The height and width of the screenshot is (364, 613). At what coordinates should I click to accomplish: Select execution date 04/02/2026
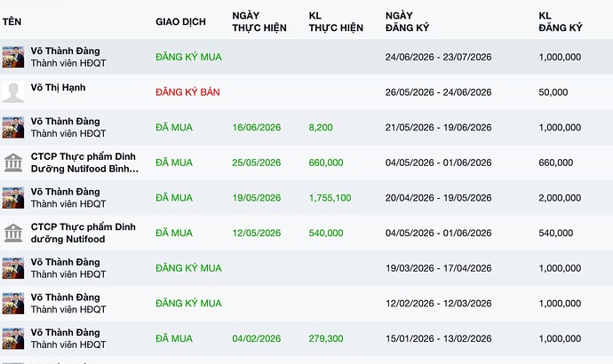[x=257, y=338]
